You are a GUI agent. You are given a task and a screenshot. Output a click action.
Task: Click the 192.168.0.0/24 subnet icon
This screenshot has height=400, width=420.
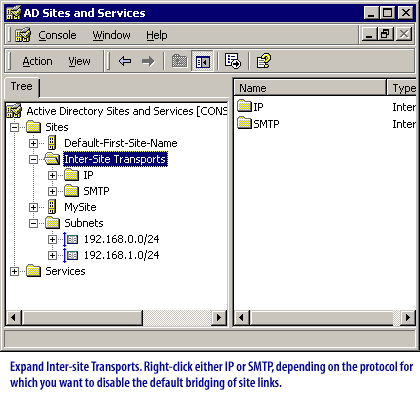(71, 239)
